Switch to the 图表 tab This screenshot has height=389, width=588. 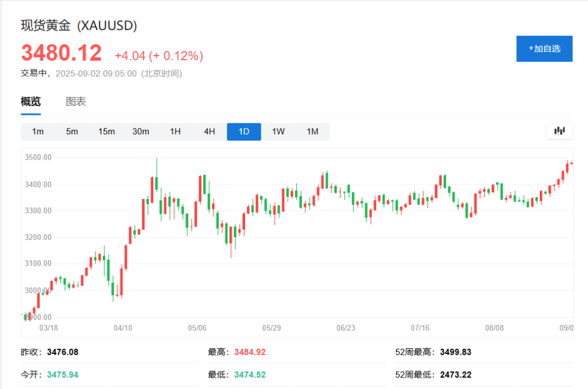pyautogui.click(x=76, y=102)
